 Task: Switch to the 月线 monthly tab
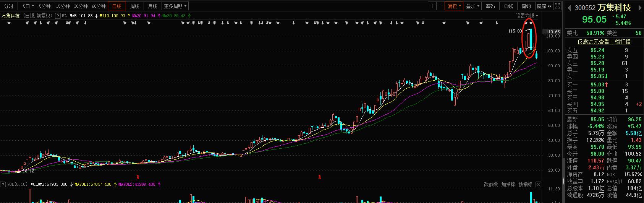point(153,6)
